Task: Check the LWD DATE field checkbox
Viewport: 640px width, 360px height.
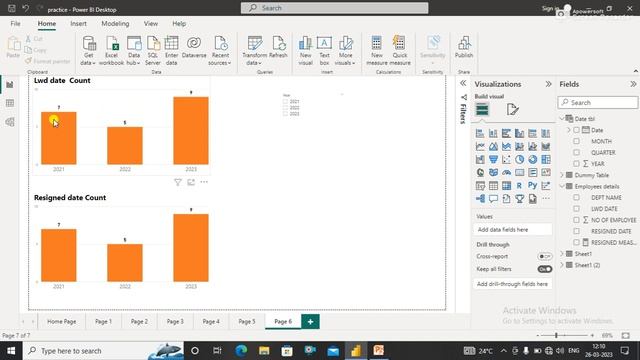Action: [576, 209]
